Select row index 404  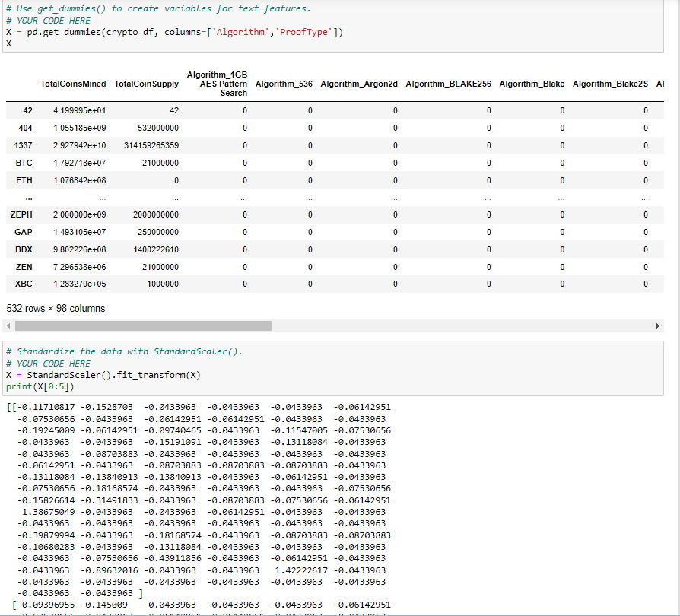click(x=26, y=128)
